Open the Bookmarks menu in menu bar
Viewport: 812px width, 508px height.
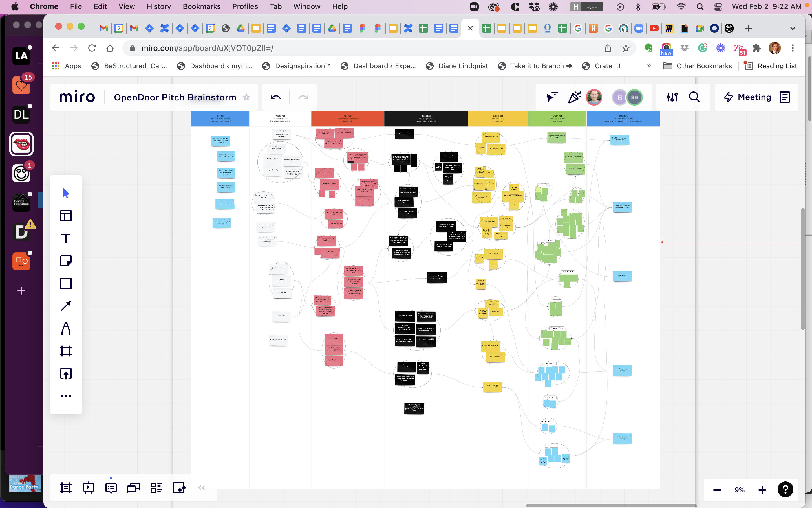coord(201,6)
